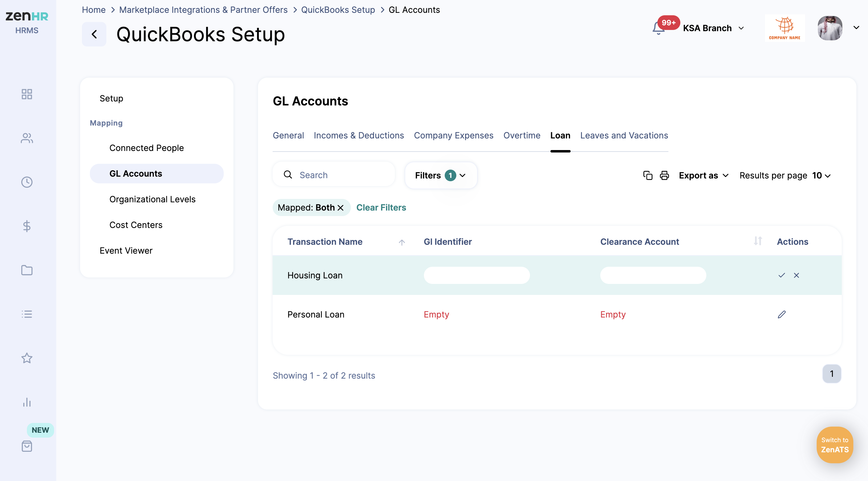This screenshot has height=481, width=868.
Task: Open the Export as dropdown
Action: [703, 175]
